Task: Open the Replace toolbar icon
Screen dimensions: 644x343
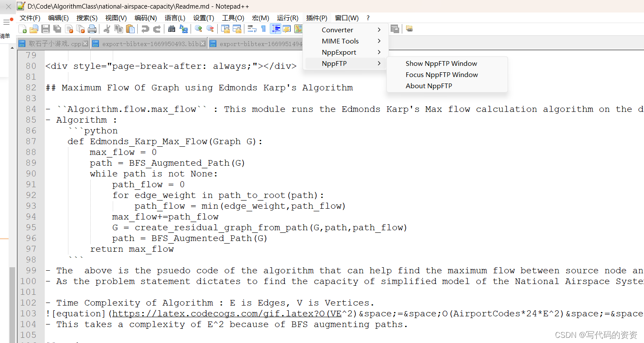Action: coord(184,29)
